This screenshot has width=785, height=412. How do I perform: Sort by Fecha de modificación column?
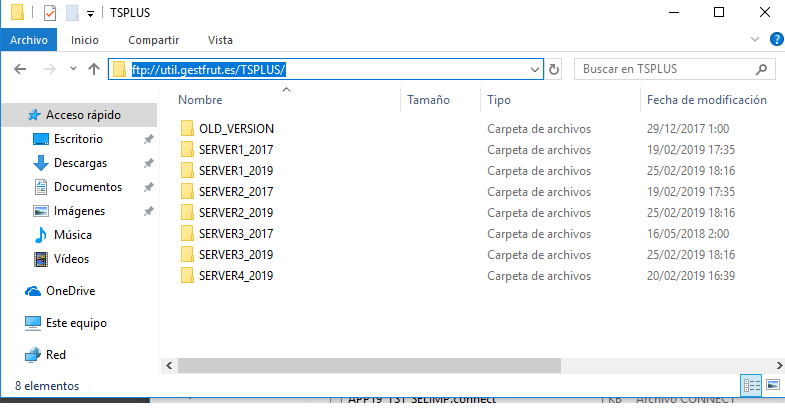(706, 100)
